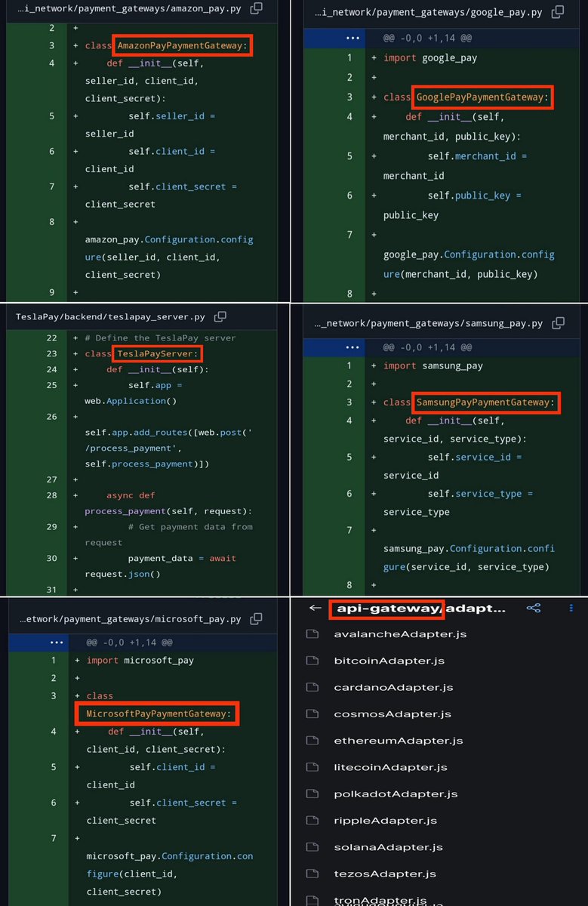The height and width of the screenshot is (906, 588).
Task: Click the payment_gateways/microsoft_pay.py file path
Action: (x=131, y=619)
